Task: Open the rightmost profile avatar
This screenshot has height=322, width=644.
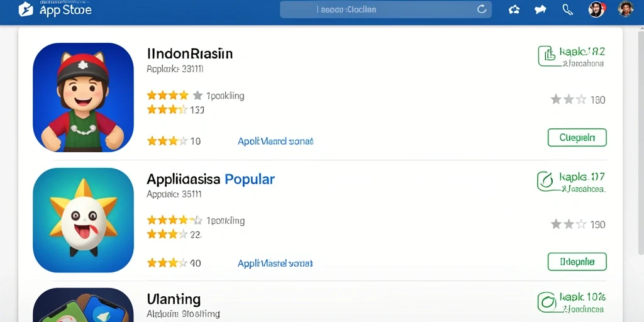Action: 626,9
